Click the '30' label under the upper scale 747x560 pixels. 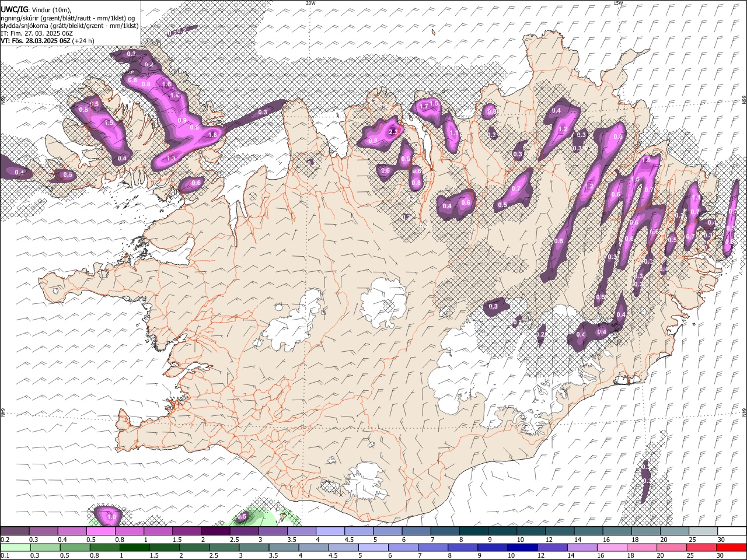pyautogui.click(x=721, y=540)
